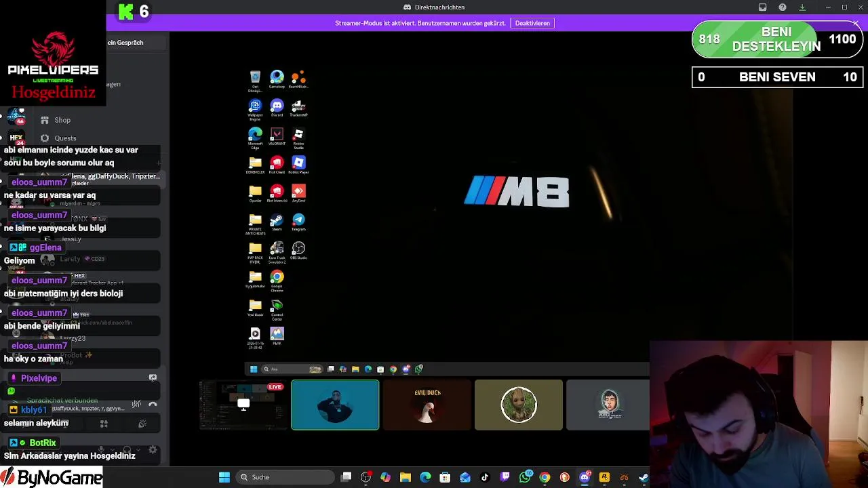The width and height of the screenshot is (868, 488).
Task: Open TikTok from the taskbar
Action: coord(485,477)
